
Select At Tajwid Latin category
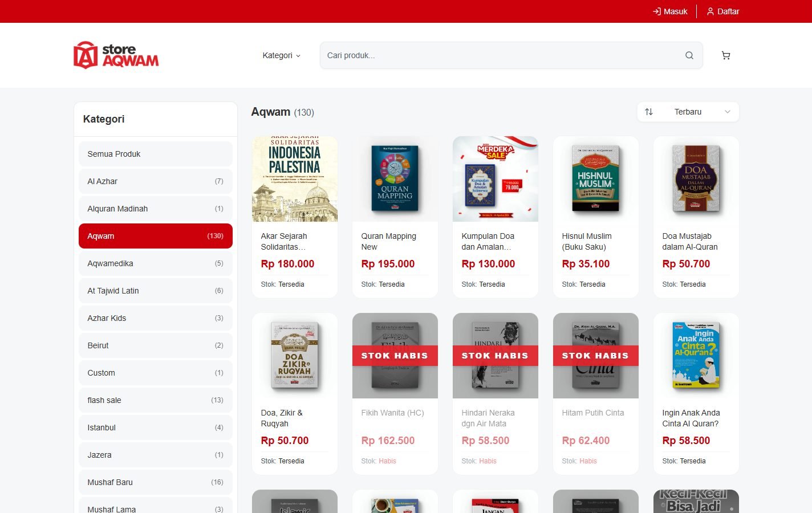(156, 291)
